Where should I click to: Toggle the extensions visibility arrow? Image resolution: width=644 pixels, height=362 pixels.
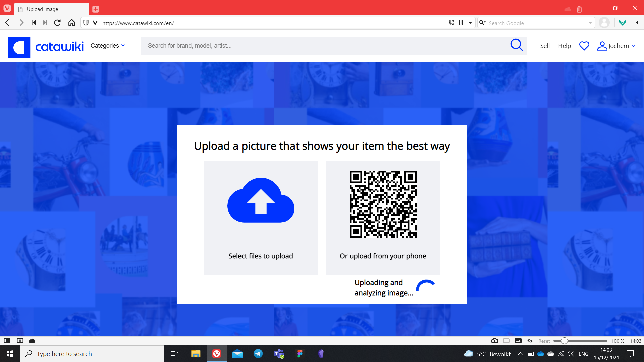(637, 23)
